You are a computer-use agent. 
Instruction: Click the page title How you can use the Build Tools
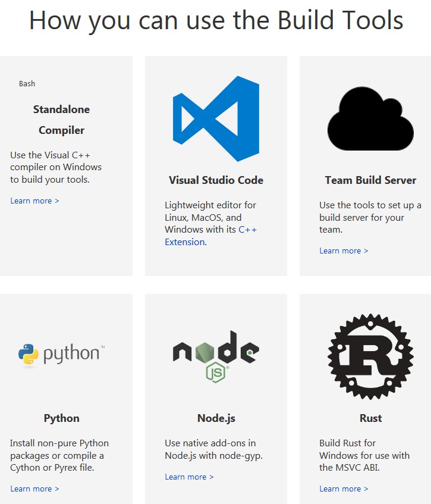(x=216, y=20)
